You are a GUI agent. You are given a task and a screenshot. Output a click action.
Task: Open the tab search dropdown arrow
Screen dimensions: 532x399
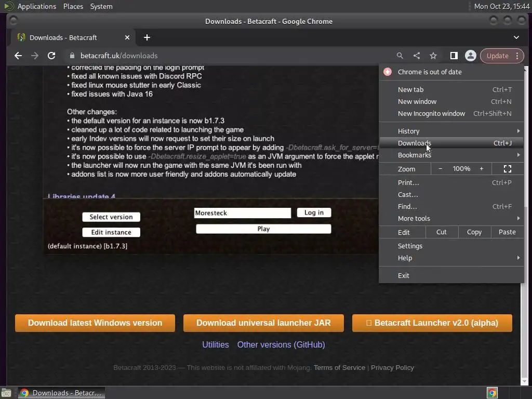point(516,37)
